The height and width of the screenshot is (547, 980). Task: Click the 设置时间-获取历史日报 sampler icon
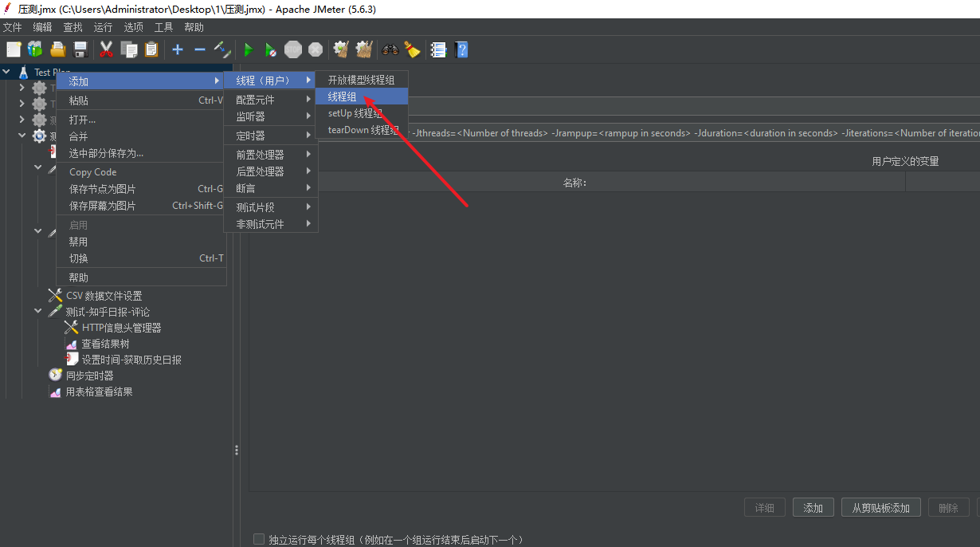point(71,360)
